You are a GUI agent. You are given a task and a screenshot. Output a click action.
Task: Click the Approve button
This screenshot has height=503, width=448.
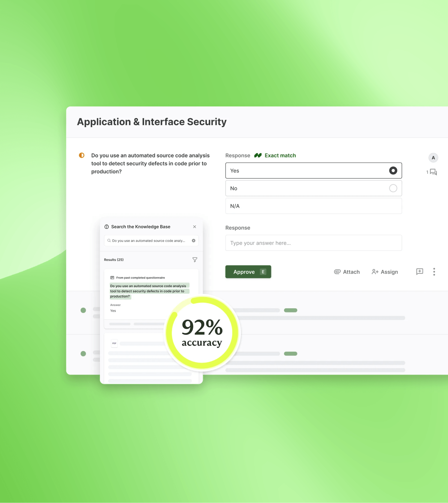(249, 272)
